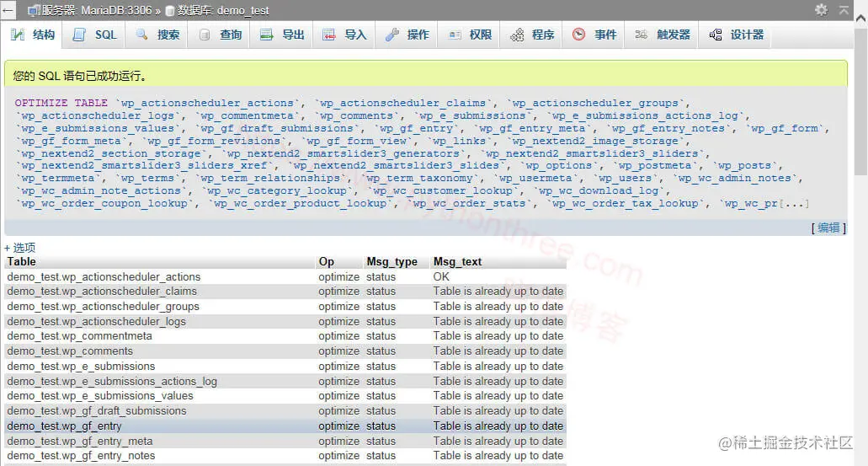Click the 权限 privileges icon

(x=455, y=35)
